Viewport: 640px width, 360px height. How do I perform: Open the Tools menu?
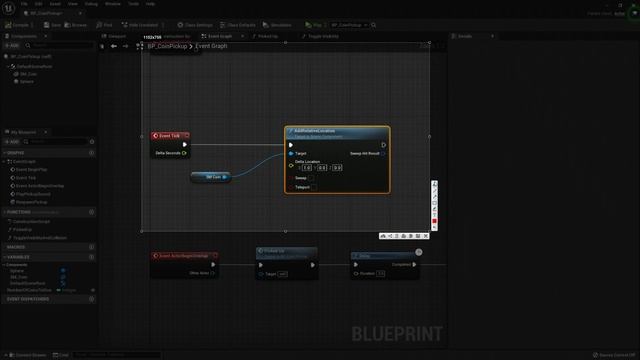tap(133, 4)
